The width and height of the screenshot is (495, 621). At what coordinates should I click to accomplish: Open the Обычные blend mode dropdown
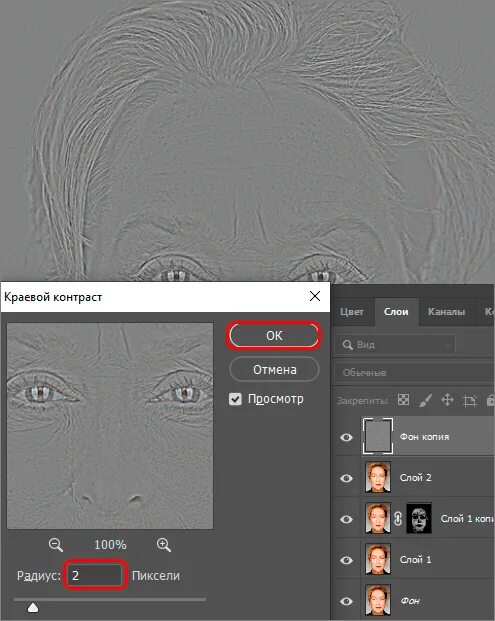point(415,372)
